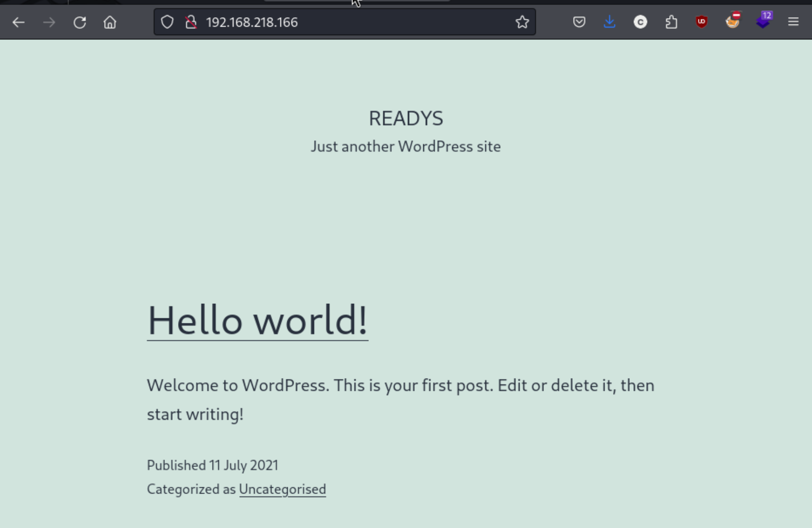The image size is (812, 528).
Task: Open the uBlock Origin extension
Action: [x=701, y=22]
